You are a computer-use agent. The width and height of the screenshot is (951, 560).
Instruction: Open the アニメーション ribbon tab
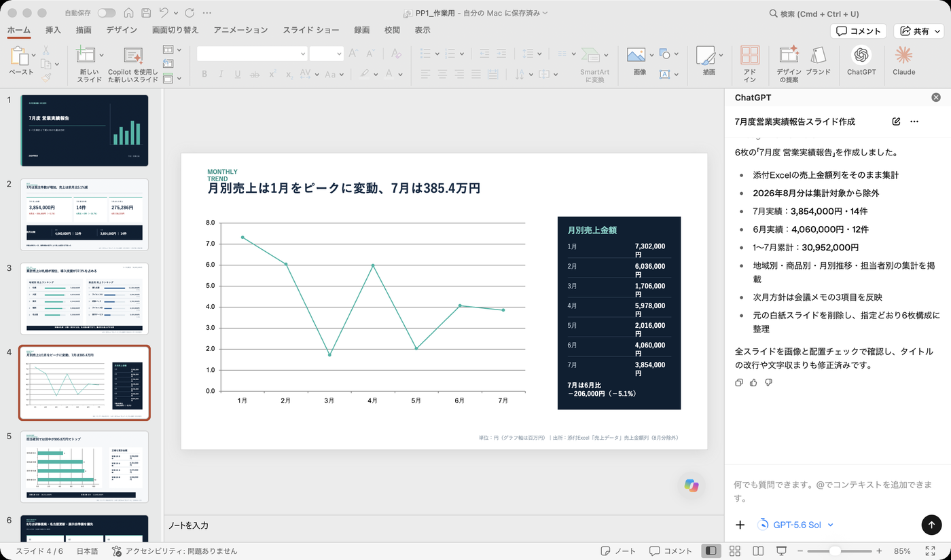[x=240, y=31]
